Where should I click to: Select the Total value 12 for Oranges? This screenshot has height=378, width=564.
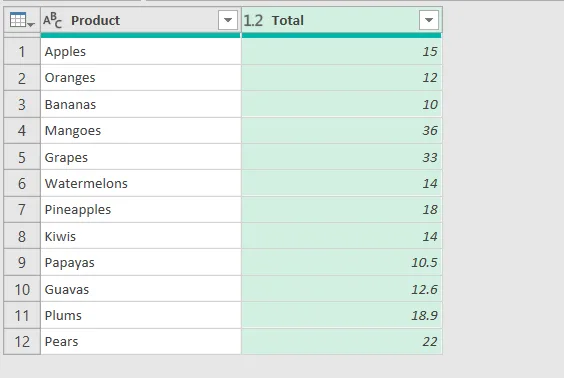pyautogui.click(x=342, y=78)
